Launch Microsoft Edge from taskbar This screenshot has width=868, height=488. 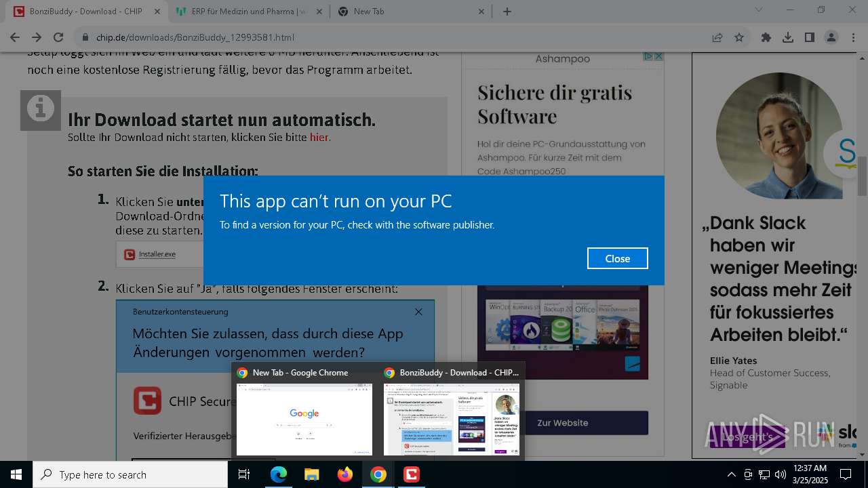tap(279, 474)
